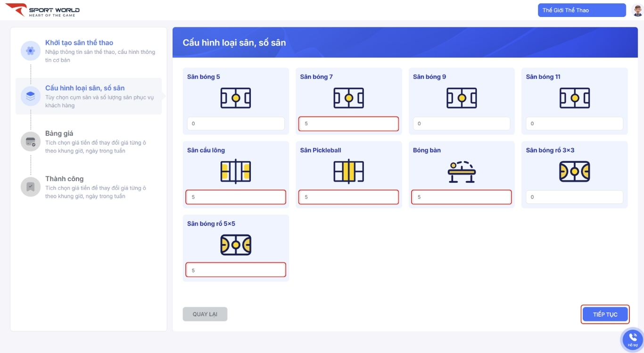Go to the Khởi tạo sân thể thao step
Screen dimensions: 644x353
coord(79,43)
